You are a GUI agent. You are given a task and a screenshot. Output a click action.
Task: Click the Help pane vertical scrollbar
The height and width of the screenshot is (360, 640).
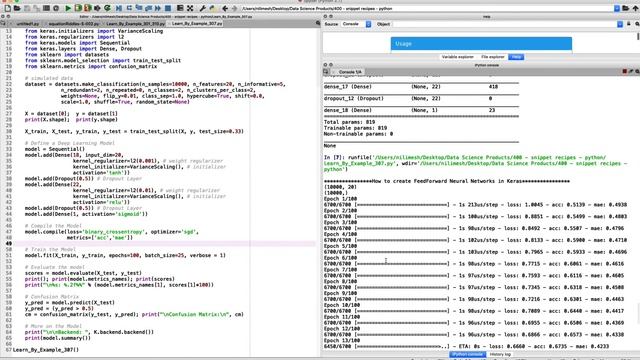(638, 36)
